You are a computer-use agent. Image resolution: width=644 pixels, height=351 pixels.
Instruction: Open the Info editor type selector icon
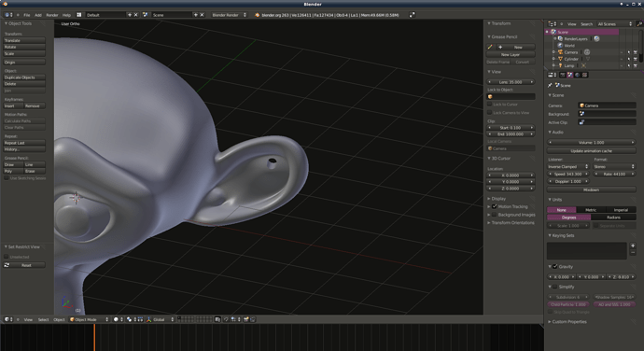click(7, 15)
